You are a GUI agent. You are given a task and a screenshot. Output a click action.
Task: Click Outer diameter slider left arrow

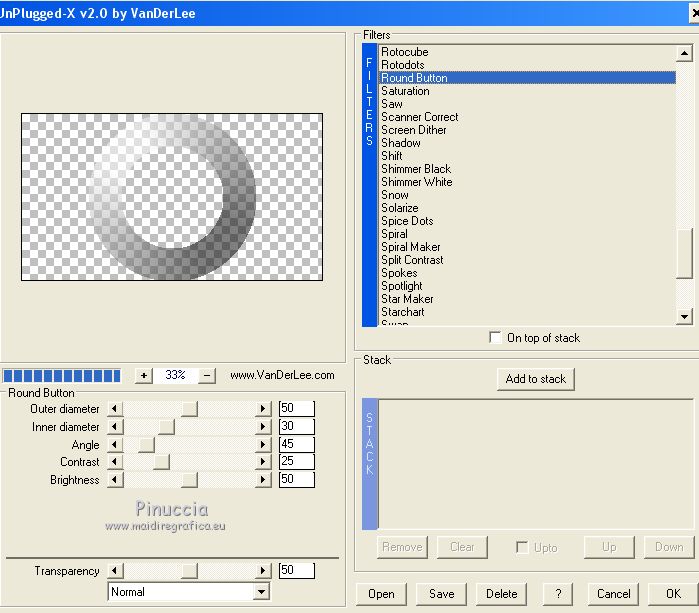(x=115, y=409)
